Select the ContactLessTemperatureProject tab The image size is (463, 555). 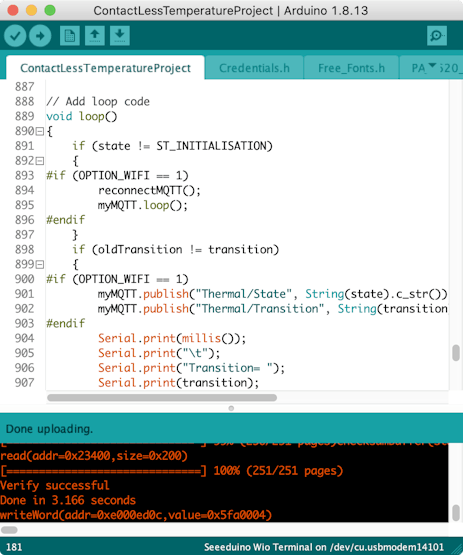[105, 68]
